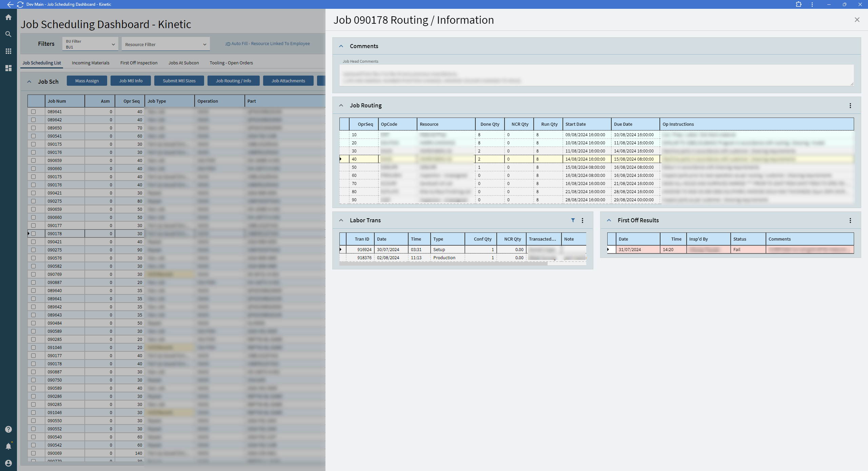Open the dashboard tiles icon in sidebar

point(8,68)
